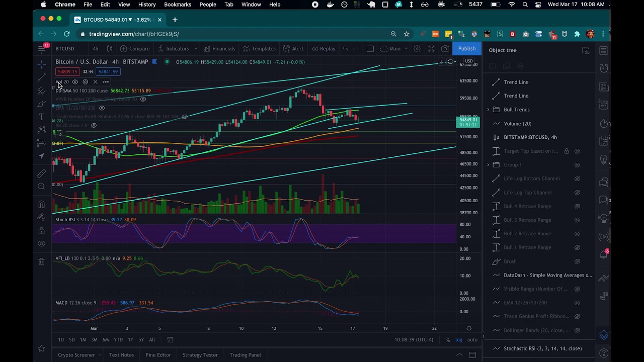644x362 pixels.
Task: Show the Target Top based on r... object
Action: (x=577, y=151)
